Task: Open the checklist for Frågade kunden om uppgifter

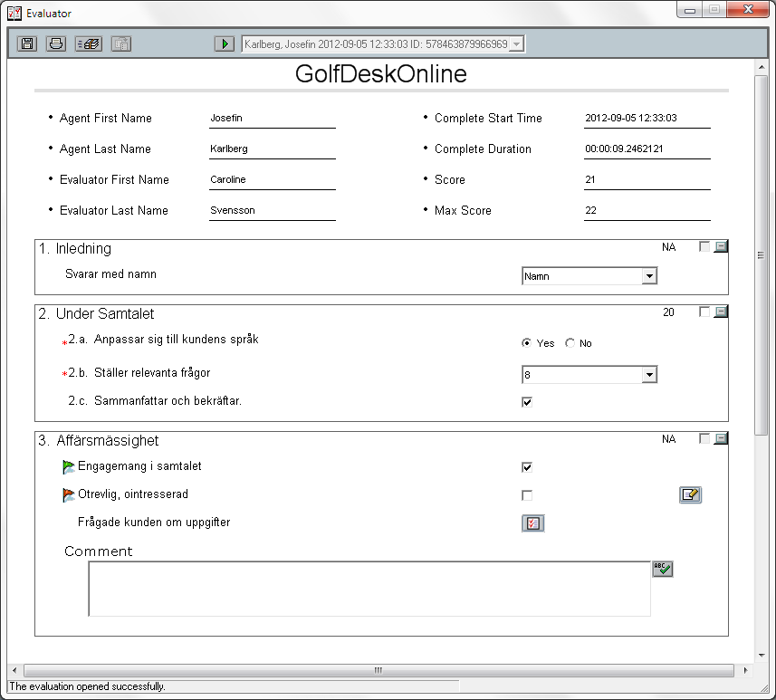Action: [533, 523]
